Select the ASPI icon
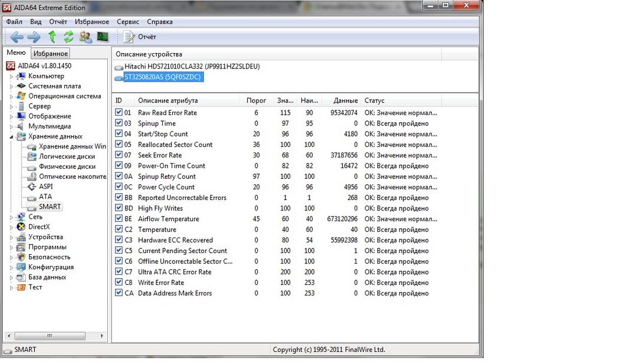 coord(32,186)
